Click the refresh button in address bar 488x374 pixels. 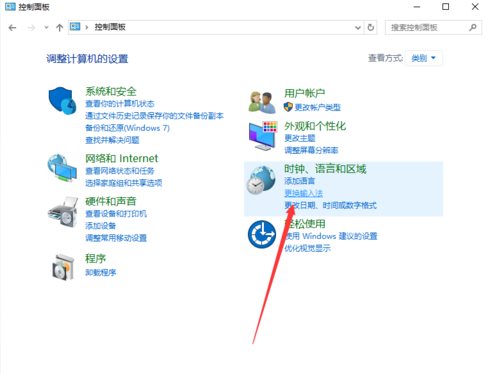[371, 27]
